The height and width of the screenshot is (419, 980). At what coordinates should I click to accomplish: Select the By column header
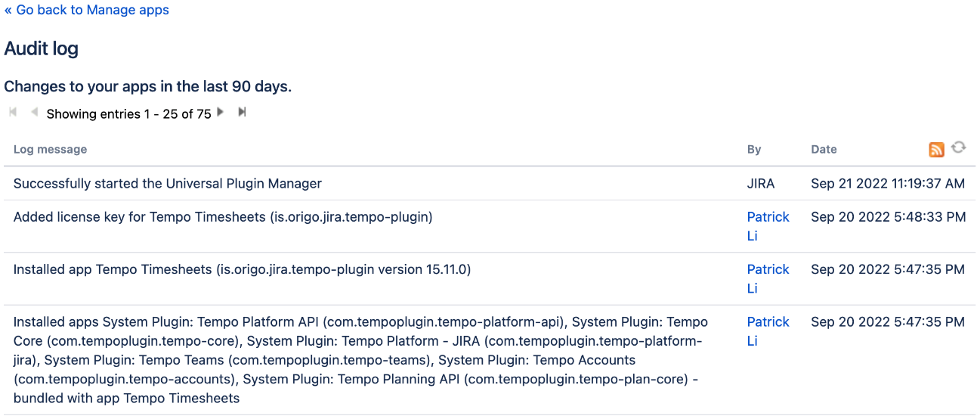(x=754, y=150)
